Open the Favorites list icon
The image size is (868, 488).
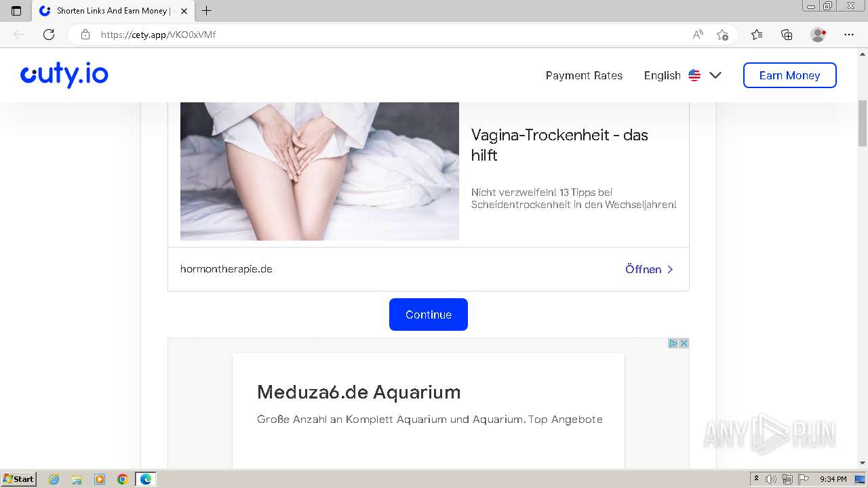tap(757, 35)
